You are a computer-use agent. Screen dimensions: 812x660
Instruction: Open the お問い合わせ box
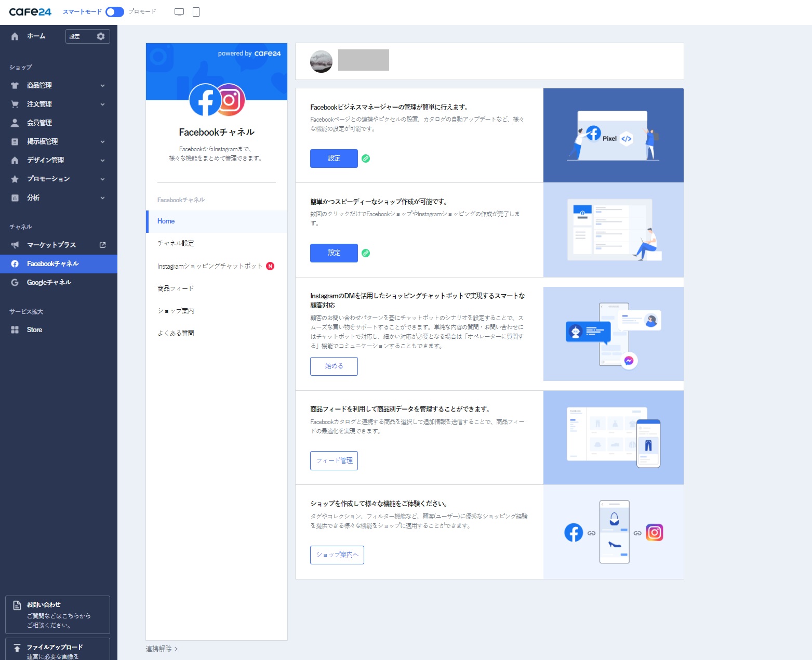58,615
